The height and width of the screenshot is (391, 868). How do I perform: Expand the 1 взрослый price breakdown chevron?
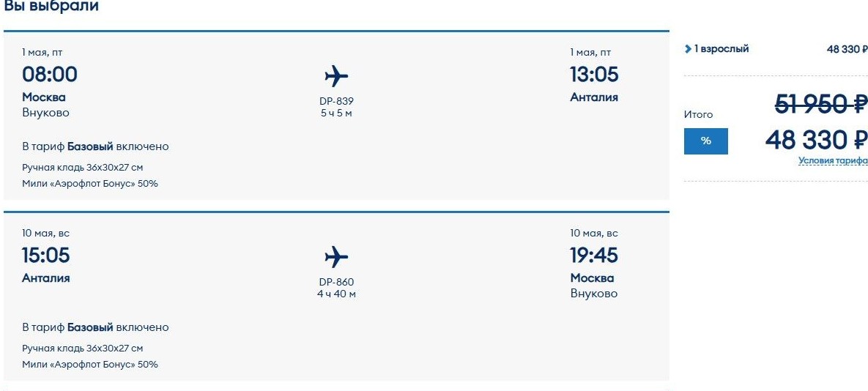point(688,49)
